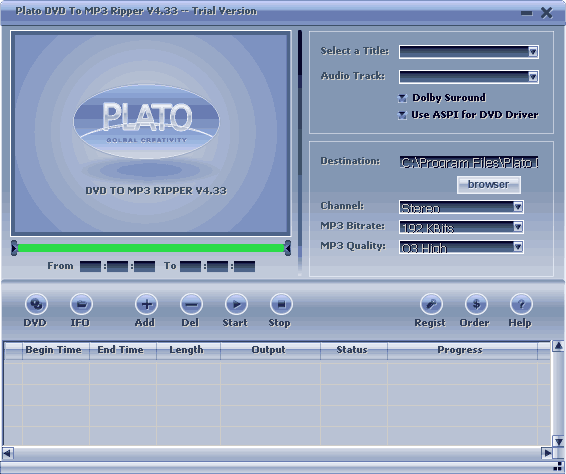Click the green range selection bar
The height and width of the screenshot is (474, 566).
coord(151,248)
